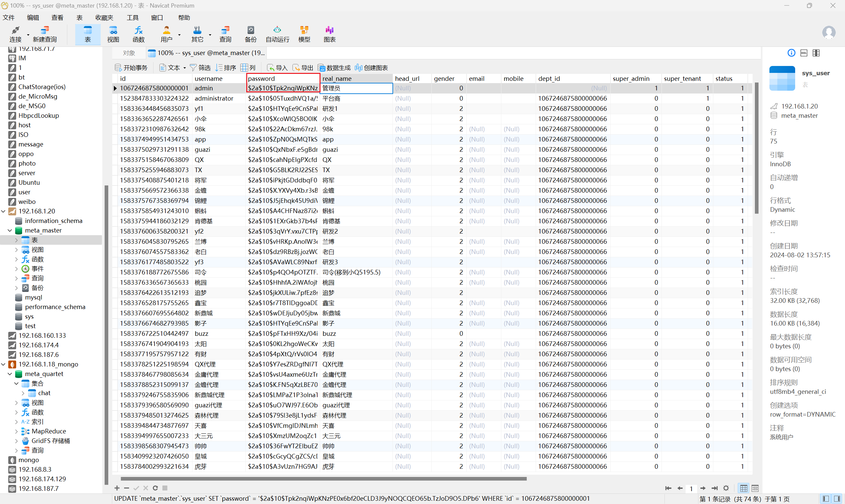Go to the previous page of records

click(x=680, y=488)
